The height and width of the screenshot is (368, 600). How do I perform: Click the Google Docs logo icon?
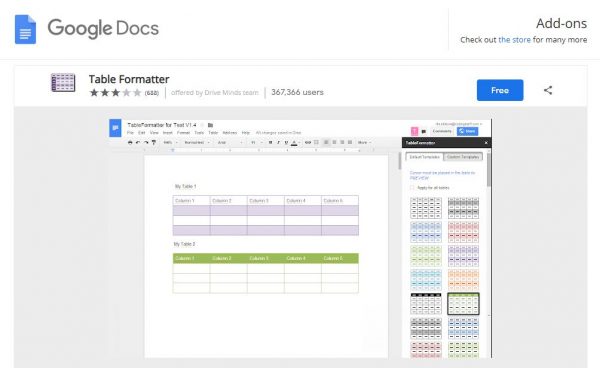click(x=25, y=29)
